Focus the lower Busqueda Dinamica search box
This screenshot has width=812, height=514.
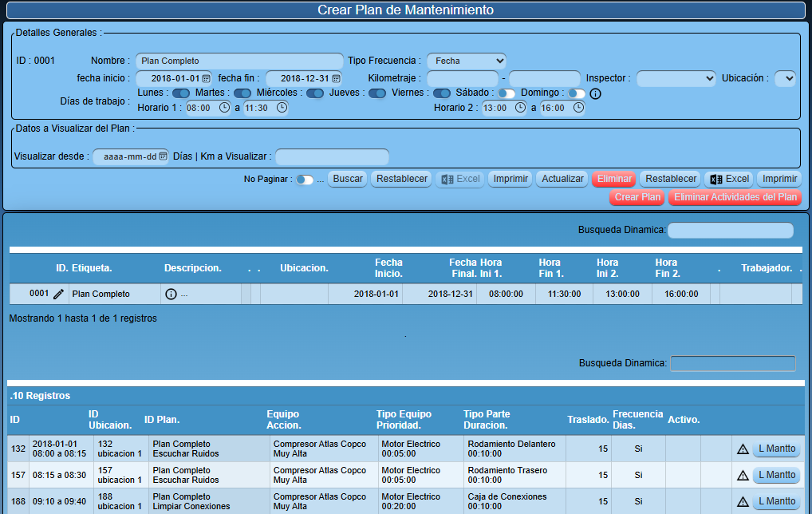point(733,364)
